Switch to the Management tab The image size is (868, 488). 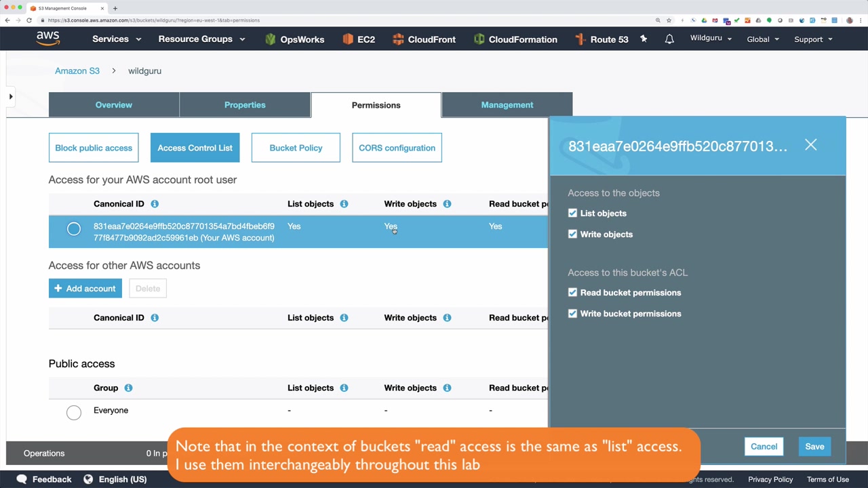(507, 105)
